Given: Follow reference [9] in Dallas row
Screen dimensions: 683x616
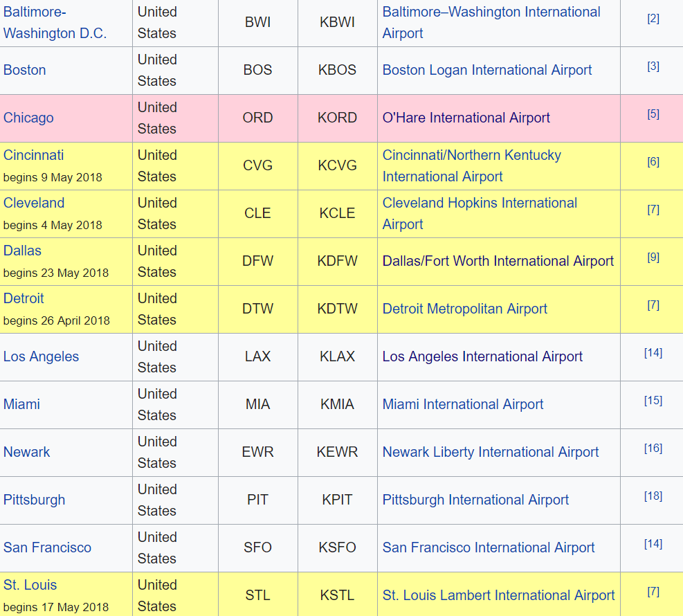Looking at the screenshot, I should pyautogui.click(x=653, y=257).
